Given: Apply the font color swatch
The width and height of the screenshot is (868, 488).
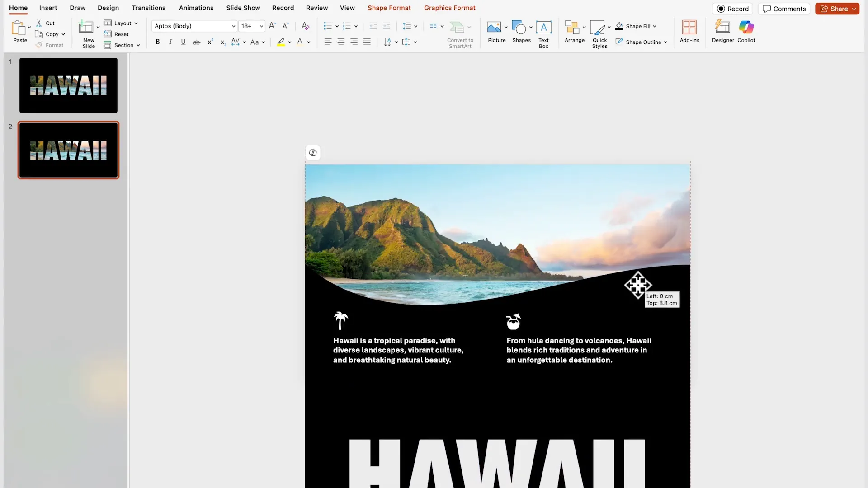Looking at the screenshot, I should click(300, 42).
